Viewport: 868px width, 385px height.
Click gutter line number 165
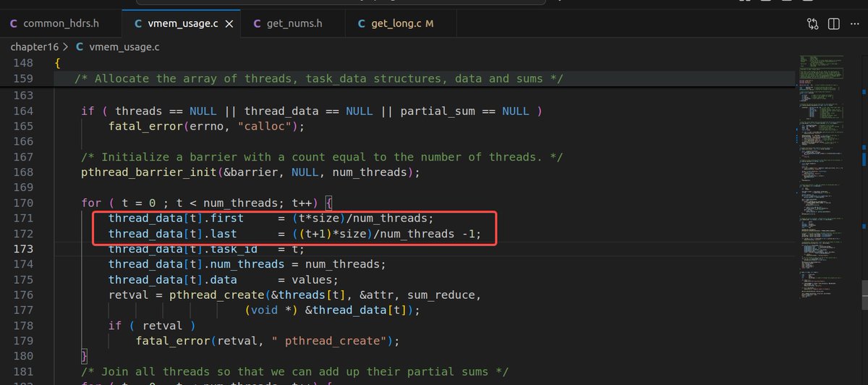pos(23,126)
